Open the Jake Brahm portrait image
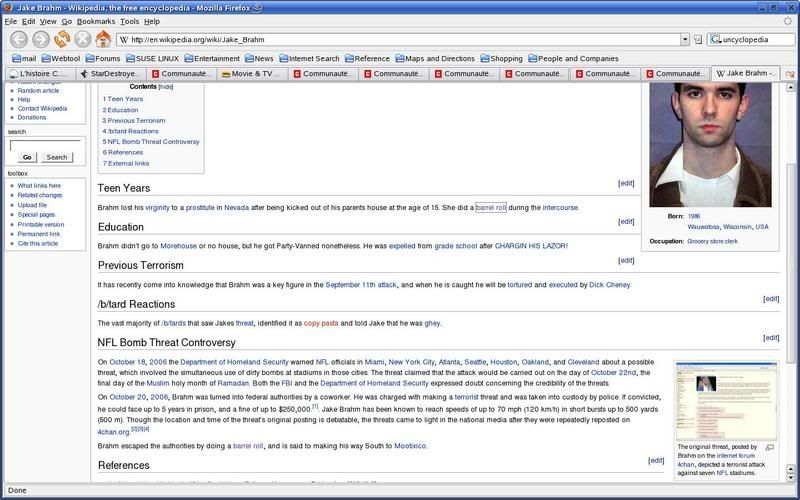 click(710, 145)
